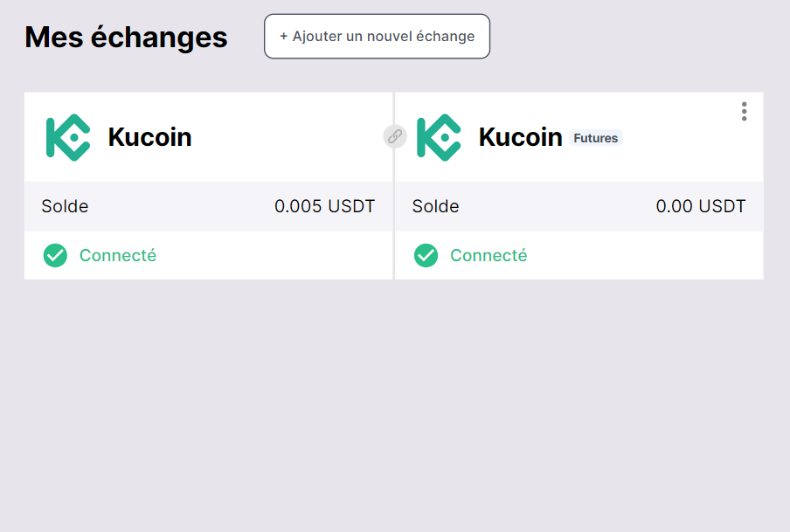790x532 pixels.
Task: Click the chain link icon between cards
Action: [x=395, y=136]
